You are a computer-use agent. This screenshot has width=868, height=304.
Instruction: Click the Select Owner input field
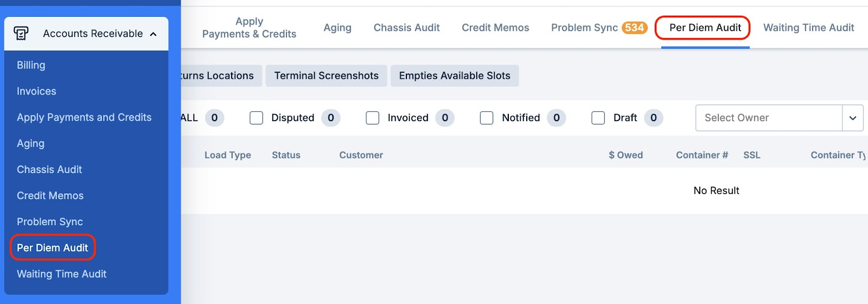[x=768, y=118]
